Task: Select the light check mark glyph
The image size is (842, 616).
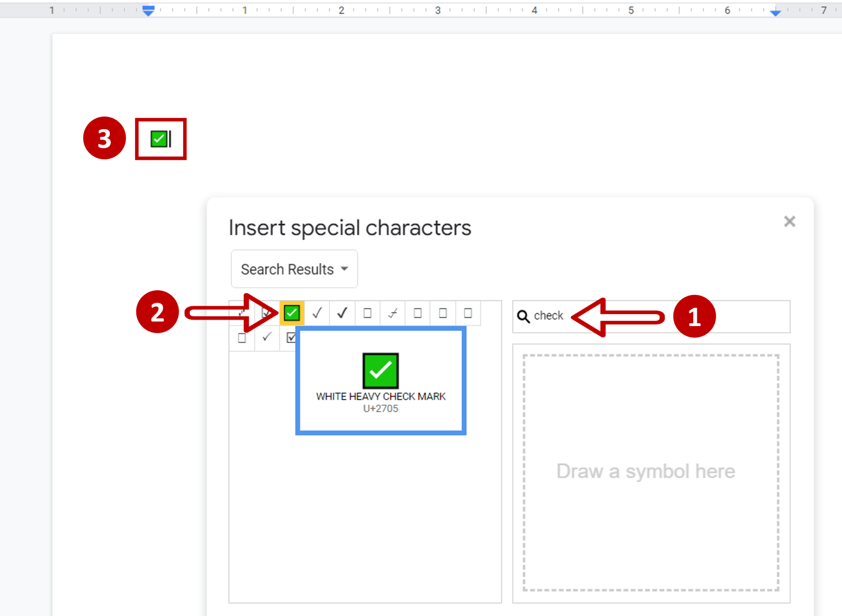Action: [317, 313]
